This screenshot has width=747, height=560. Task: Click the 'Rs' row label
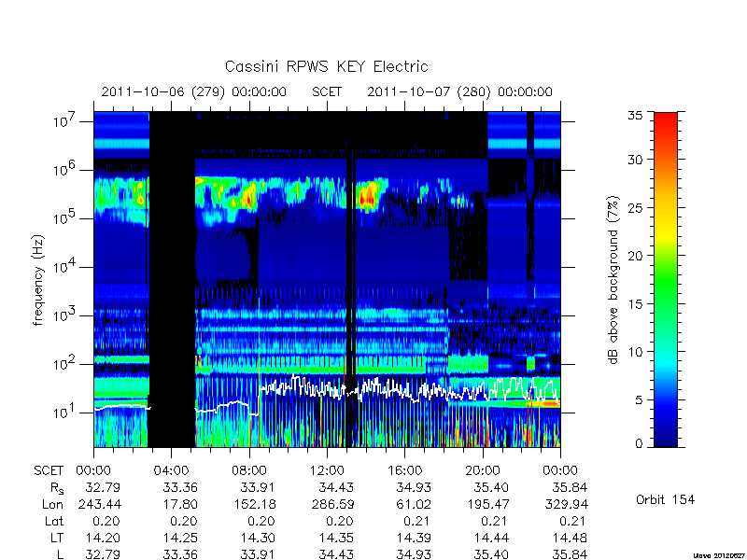(57, 488)
